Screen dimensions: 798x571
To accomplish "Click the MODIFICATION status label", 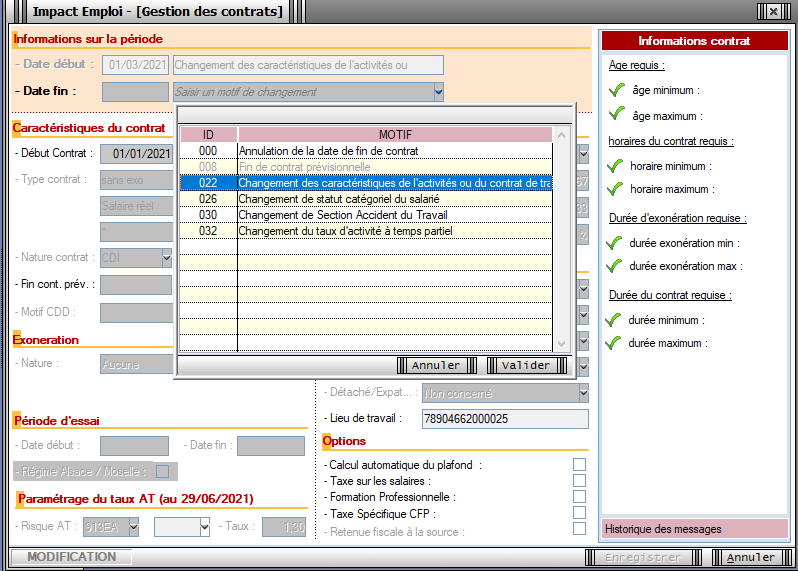I will tap(72, 557).
